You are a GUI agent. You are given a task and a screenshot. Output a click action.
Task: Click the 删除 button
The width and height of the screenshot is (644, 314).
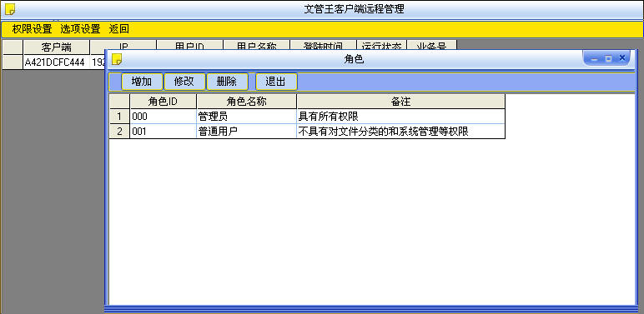pyautogui.click(x=227, y=82)
